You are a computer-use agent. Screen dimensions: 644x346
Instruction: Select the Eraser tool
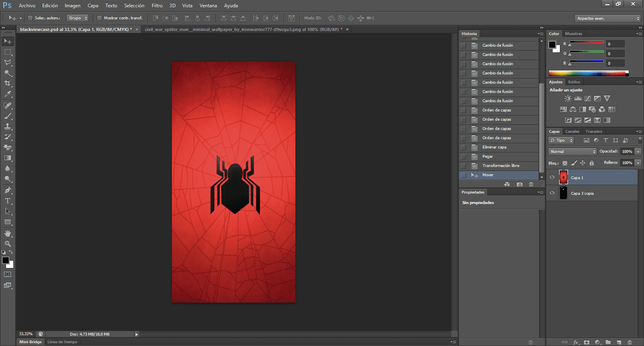click(8, 147)
